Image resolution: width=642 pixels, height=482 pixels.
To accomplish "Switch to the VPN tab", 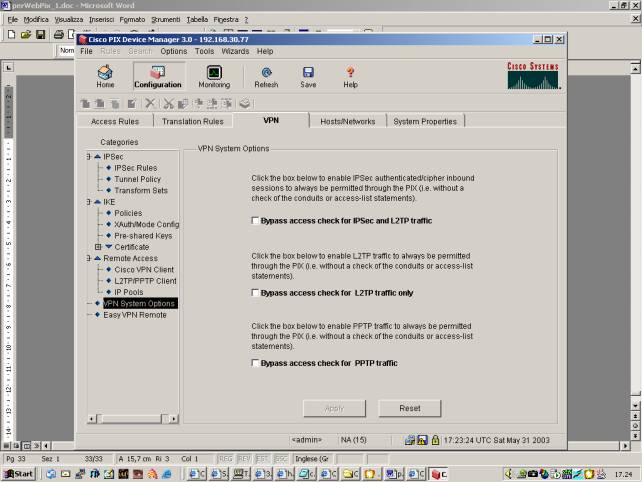I will (271, 120).
